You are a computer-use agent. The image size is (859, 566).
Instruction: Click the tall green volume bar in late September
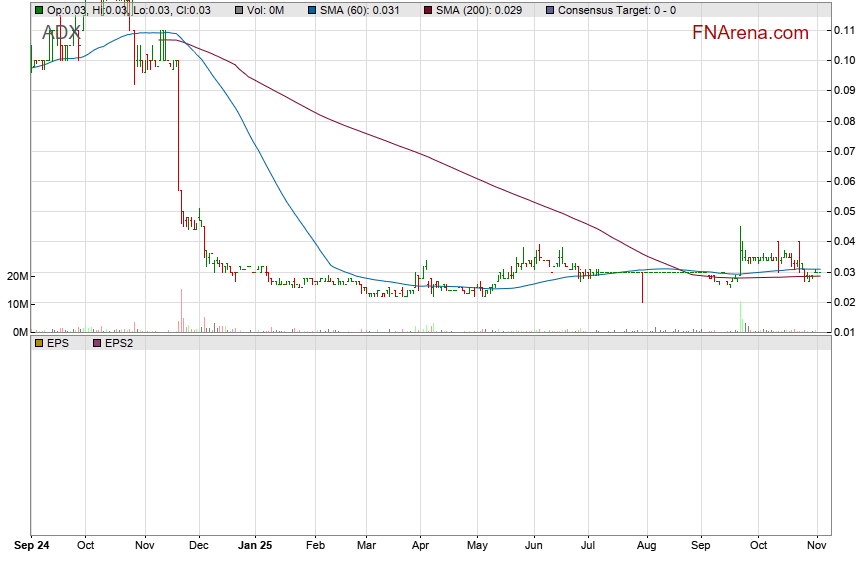740,316
